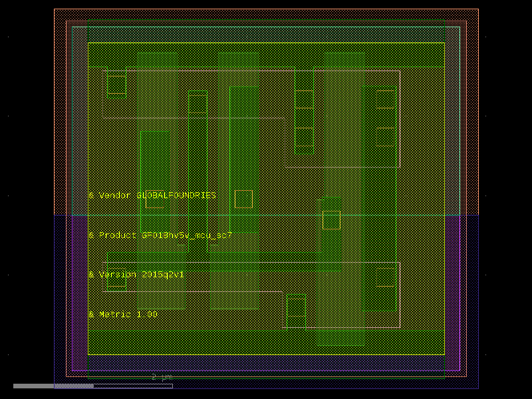Select the '& Product GF018hv5v_mcu_sc7' text label
The height and width of the screenshot is (399, 532).
[160, 235]
